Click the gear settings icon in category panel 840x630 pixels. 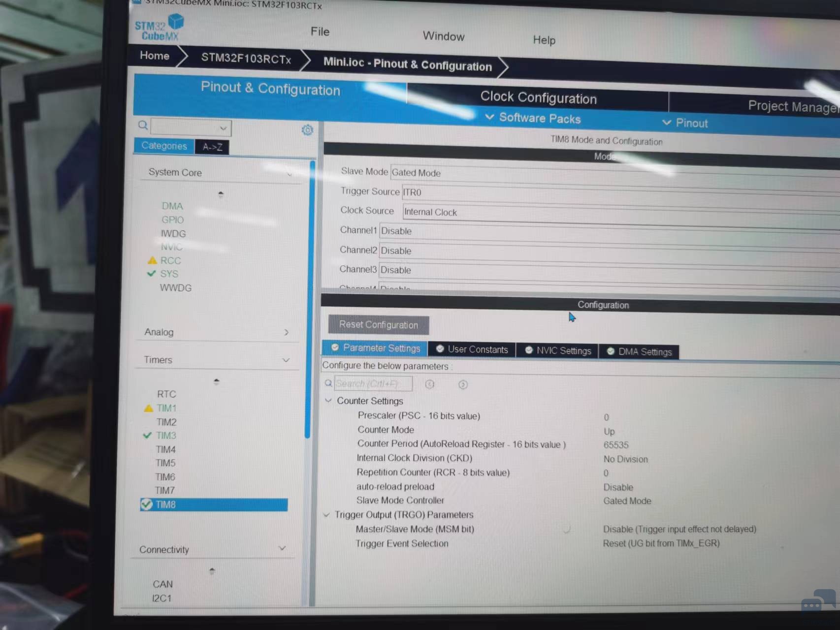[307, 130]
